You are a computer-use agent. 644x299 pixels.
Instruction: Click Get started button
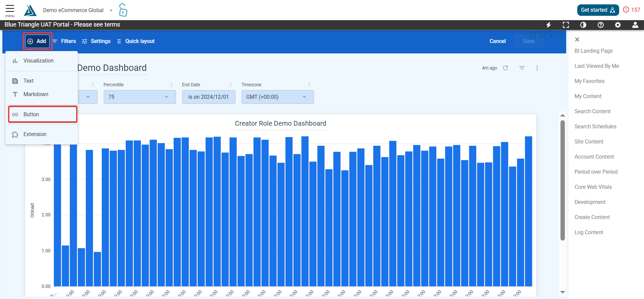click(x=598, y=10)
